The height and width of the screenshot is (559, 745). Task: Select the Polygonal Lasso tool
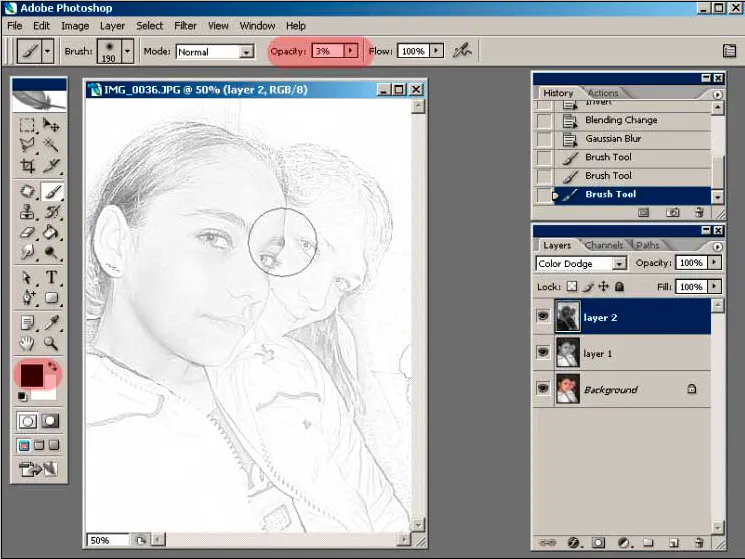(x=27, y=144)
